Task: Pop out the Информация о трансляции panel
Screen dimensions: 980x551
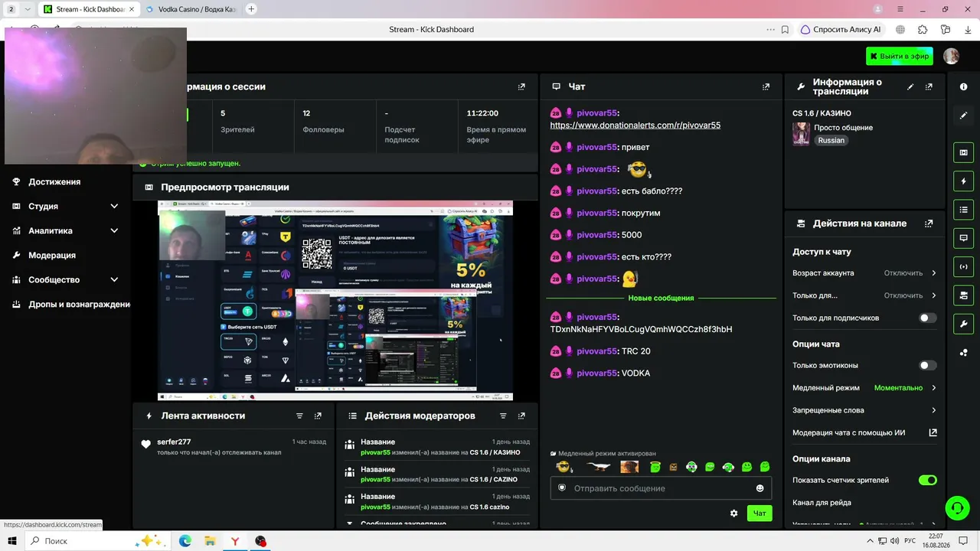Action: coord(929,87)
